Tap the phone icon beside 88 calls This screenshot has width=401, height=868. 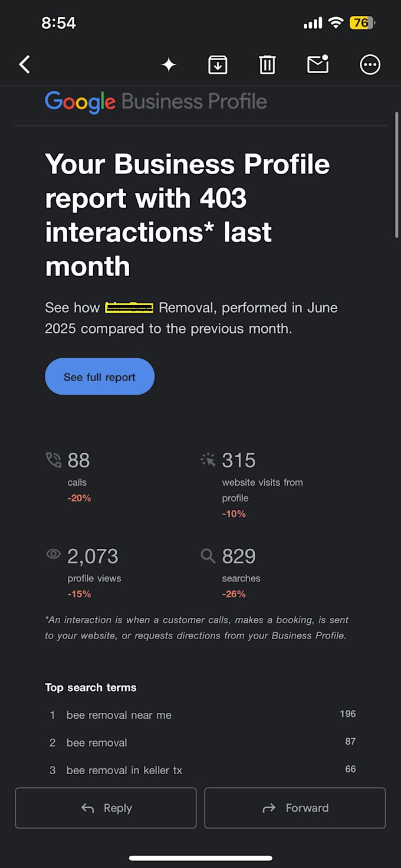pos(54,460)
